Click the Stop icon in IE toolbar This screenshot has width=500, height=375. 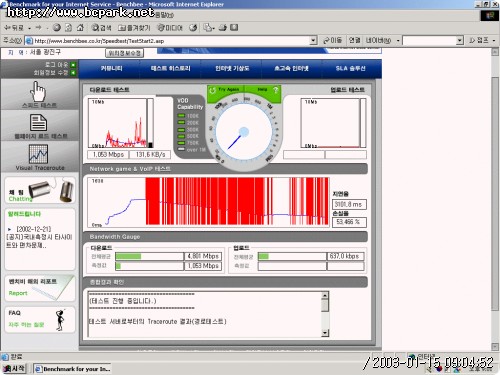(x=57, y=28)
